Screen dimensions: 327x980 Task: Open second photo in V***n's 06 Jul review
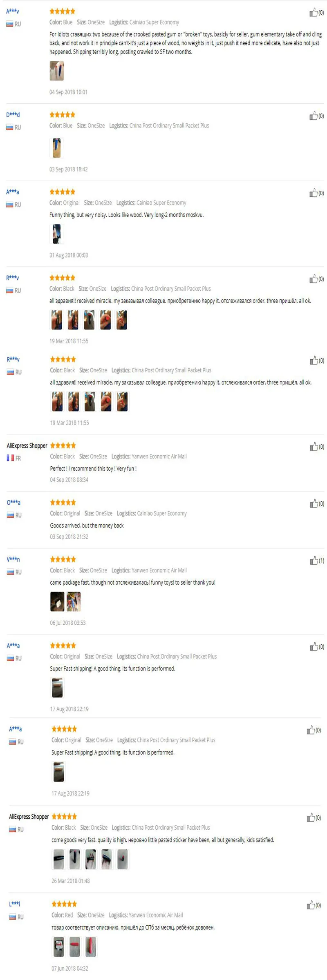(x=74, y=601)
